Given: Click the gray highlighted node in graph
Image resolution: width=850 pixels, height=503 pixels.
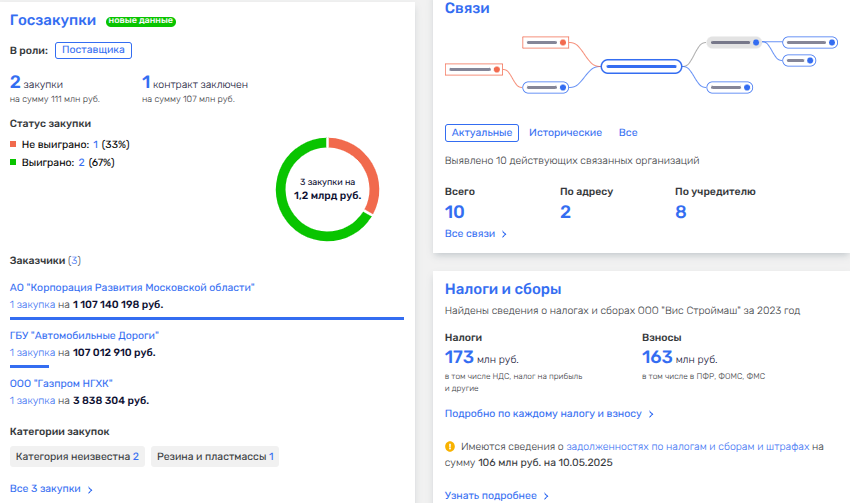Looking at the screenshot, I should click(x=735, y=42).
